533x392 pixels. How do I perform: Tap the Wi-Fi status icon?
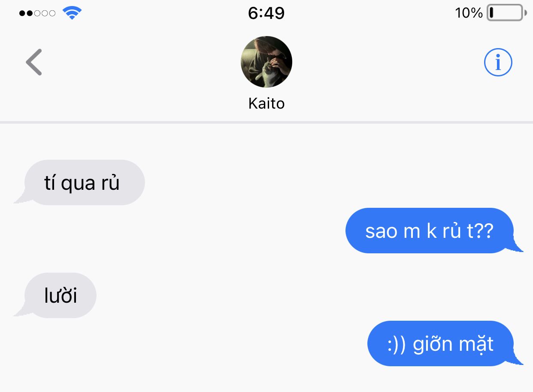tap(72, 13)
